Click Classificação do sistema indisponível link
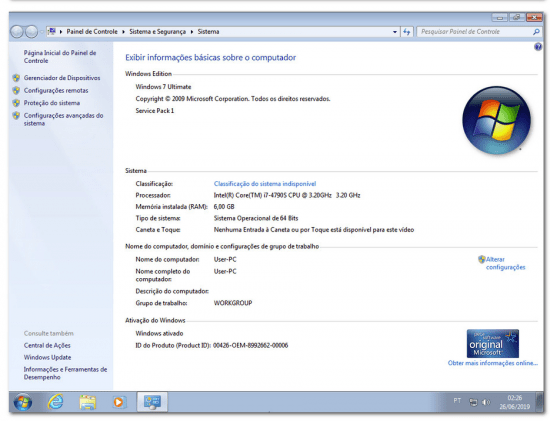This screenshot has height=421, width=550. [265, 183]
